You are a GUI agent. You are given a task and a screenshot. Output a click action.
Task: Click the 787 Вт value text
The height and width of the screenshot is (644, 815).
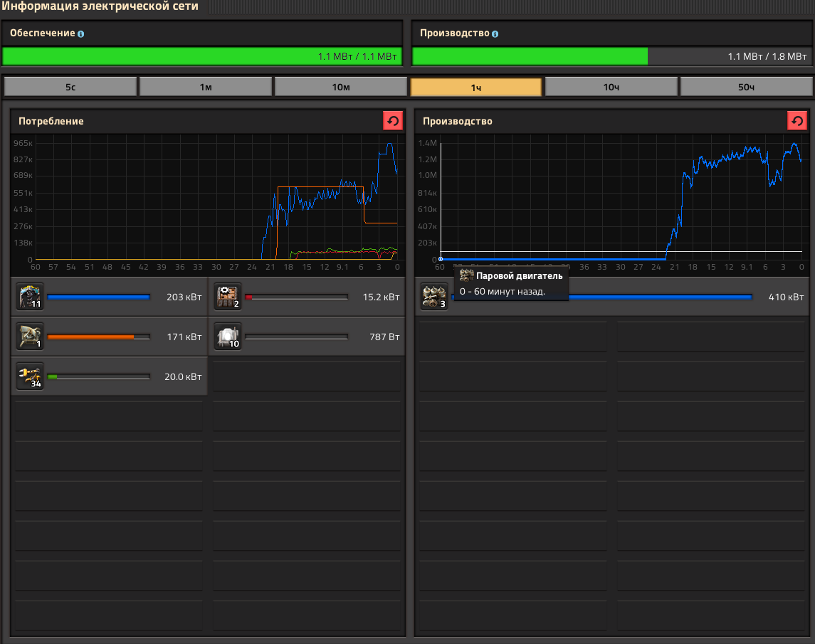(x=384, y=337)
